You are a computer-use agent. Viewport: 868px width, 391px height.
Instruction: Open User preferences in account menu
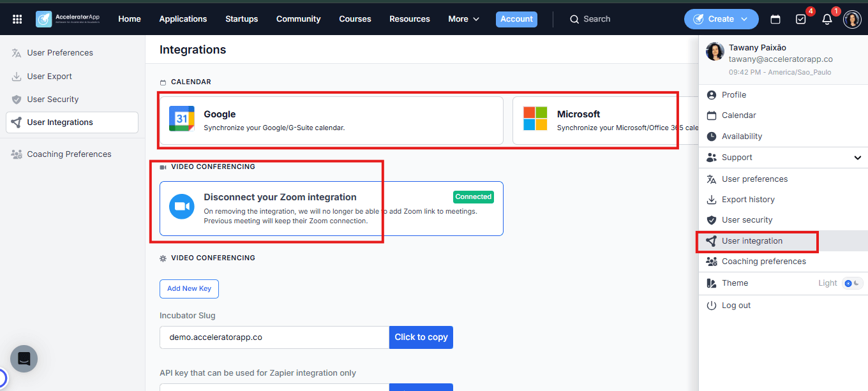pos(783,179)
